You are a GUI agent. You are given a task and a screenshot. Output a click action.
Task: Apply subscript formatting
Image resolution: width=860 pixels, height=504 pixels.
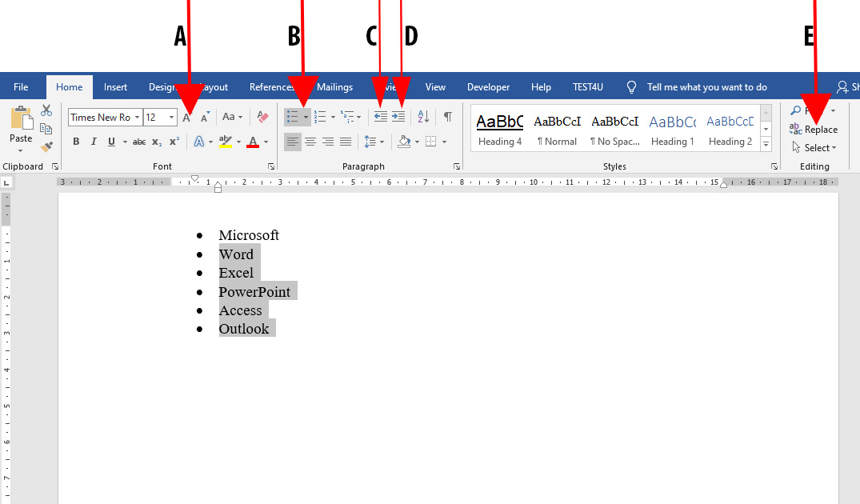[157, 142]
